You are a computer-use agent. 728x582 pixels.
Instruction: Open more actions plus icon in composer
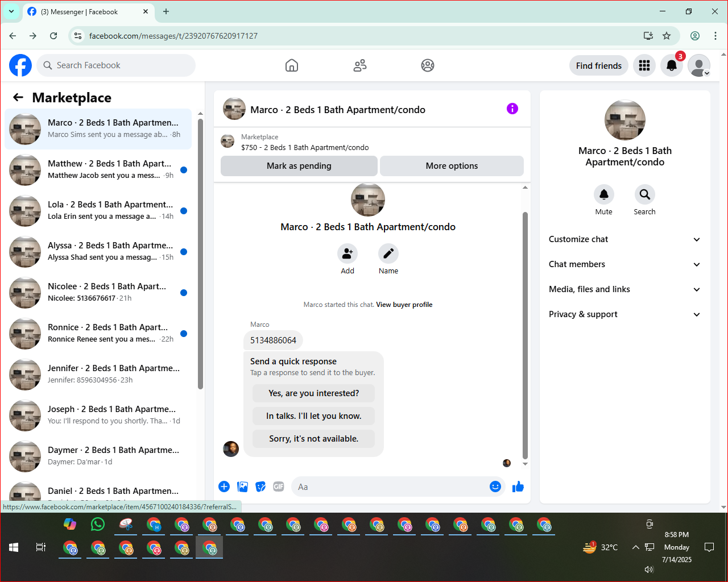pos(224,487)
